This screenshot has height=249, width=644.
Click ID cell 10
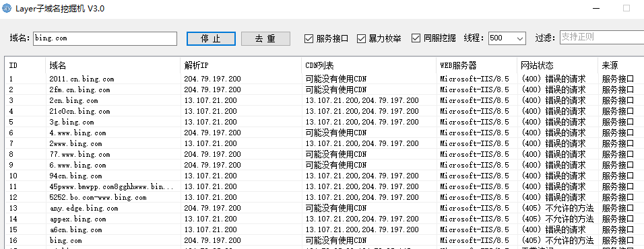[x=13, y=176]
